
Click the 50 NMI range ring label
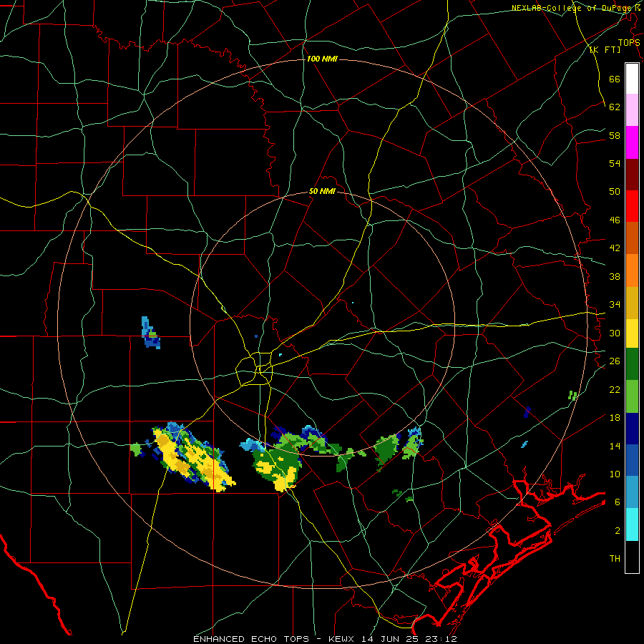pyautogui.click(x=322, y=191)
